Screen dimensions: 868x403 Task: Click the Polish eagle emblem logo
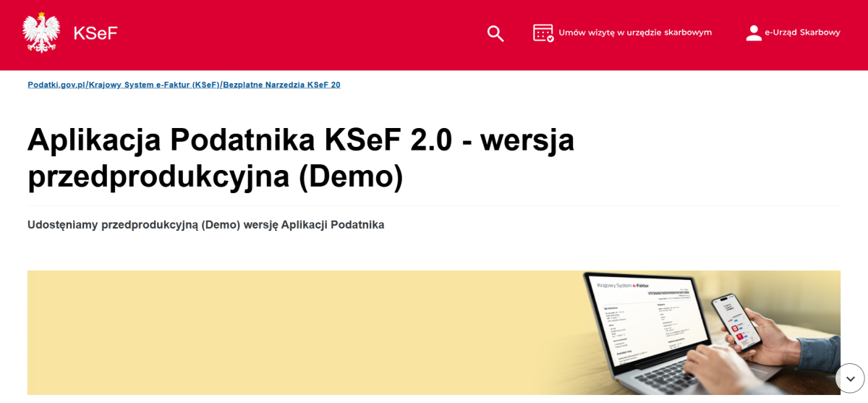(x=41, y=33)
